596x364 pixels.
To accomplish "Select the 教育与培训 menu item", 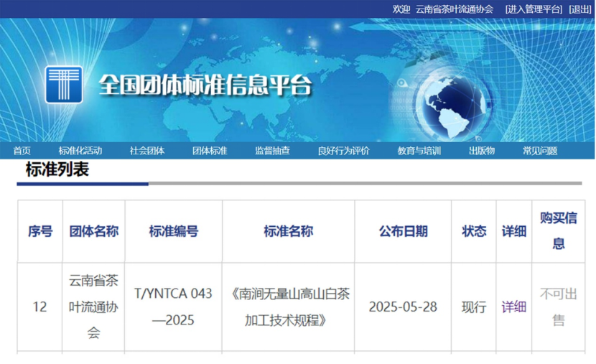I will 419,151.
